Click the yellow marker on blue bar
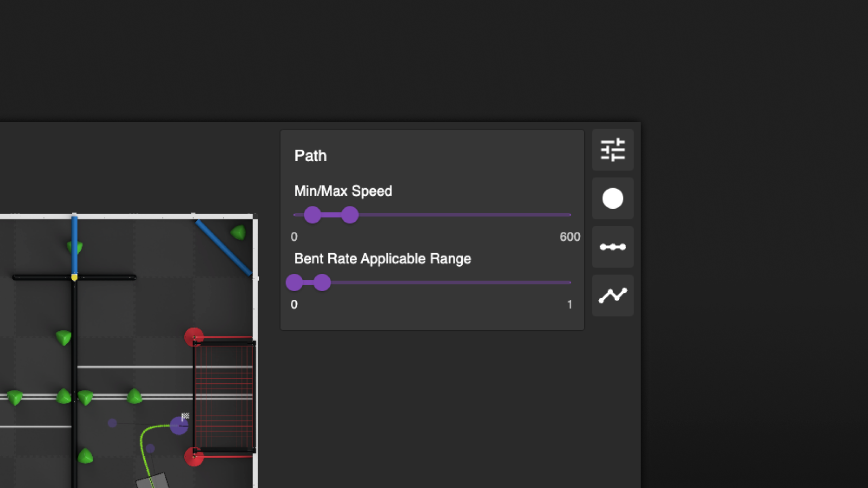 tap(74, 278)
